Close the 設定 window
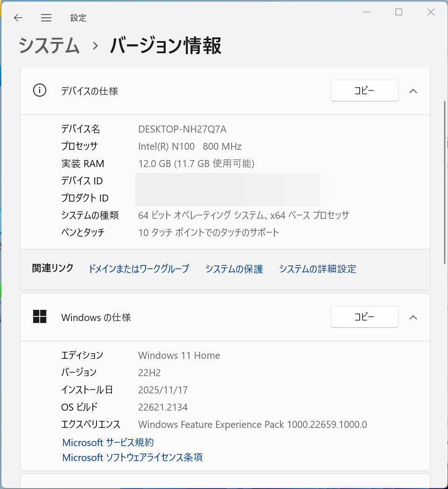This screenshot has height=489, width=448. [x=431, y=12]
